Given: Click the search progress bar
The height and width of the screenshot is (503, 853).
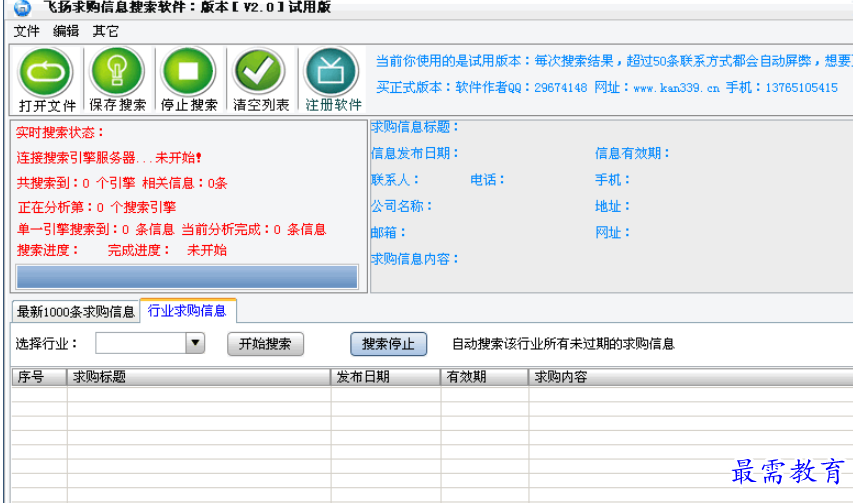Looking at the screenshot, I should 187,277.
